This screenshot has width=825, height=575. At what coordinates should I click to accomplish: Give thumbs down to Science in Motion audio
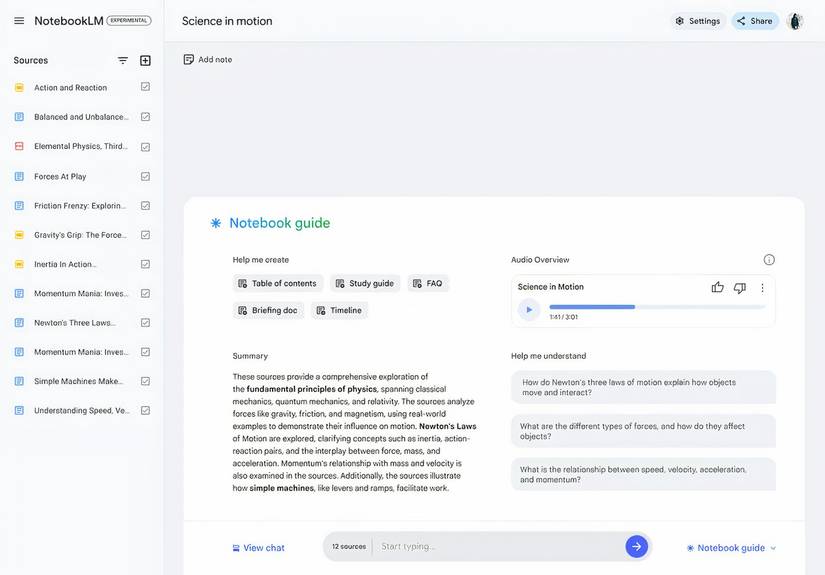[740, 288]
